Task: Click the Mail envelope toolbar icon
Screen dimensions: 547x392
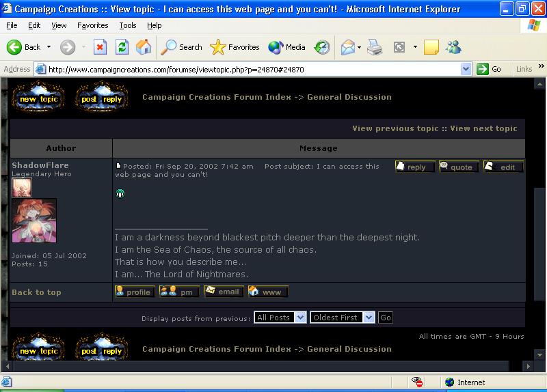Action: tap(348, 47)
